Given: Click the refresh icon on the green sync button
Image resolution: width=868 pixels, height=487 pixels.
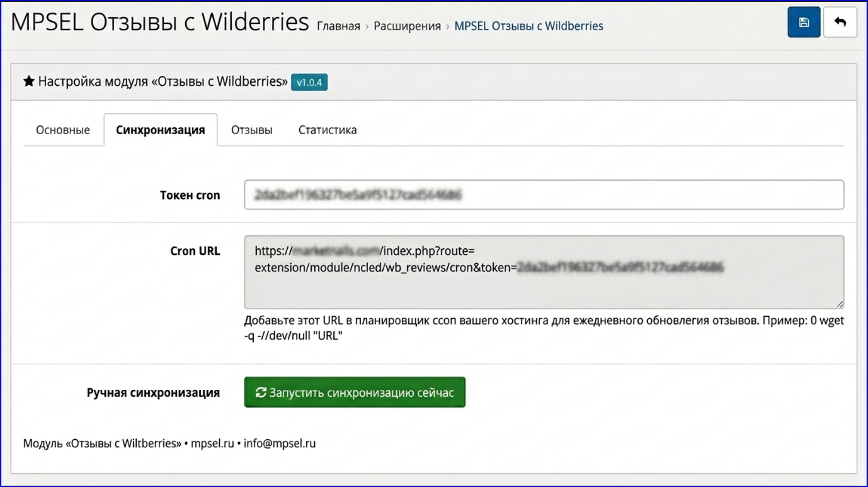Looking at the screenshot, I should pyautogui.click(x=261, y=392).
